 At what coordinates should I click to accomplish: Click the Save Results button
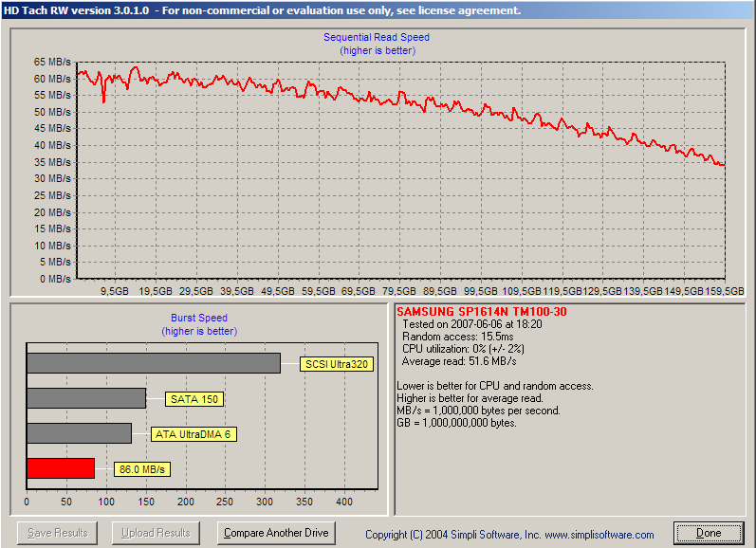pos(57,533)
